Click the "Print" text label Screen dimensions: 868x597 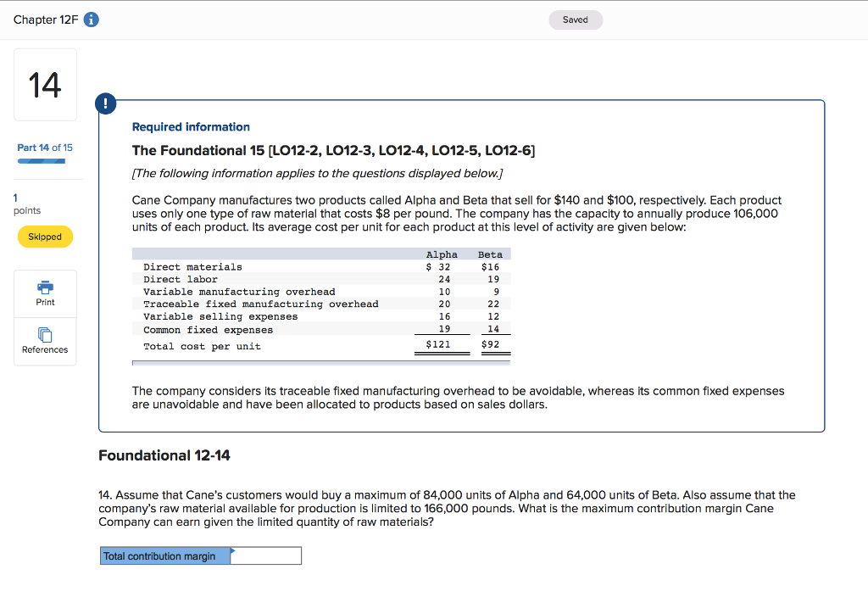[45, 301]
